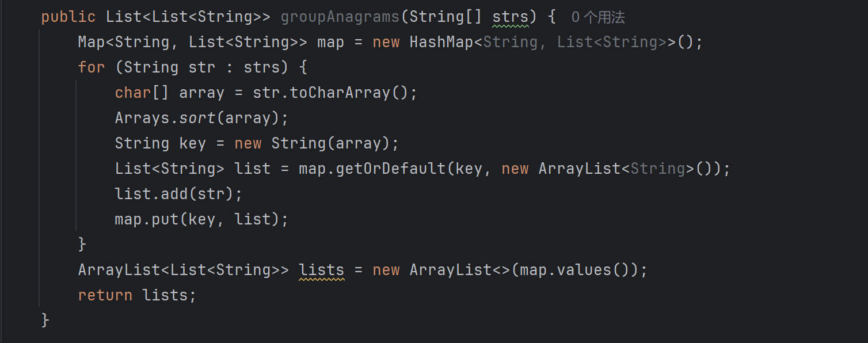Screen dimensions: 868x343
Task: Click the getOrDefault method call
Action: pyautogui.click(x=391, y=169)
